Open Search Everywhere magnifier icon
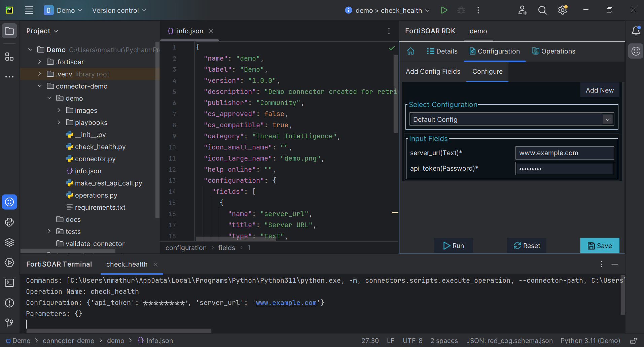This screenshot has height=347, width=644. coord(542,10)
